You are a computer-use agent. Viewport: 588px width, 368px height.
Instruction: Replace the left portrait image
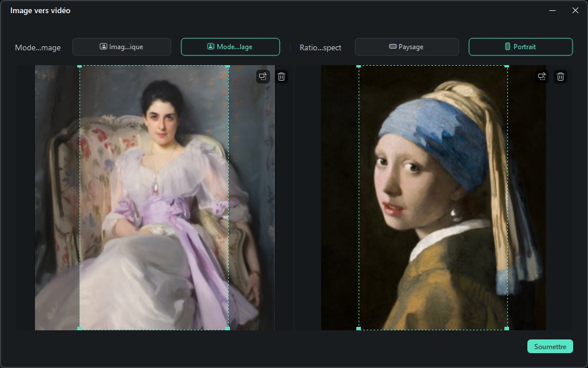(263, 77)
